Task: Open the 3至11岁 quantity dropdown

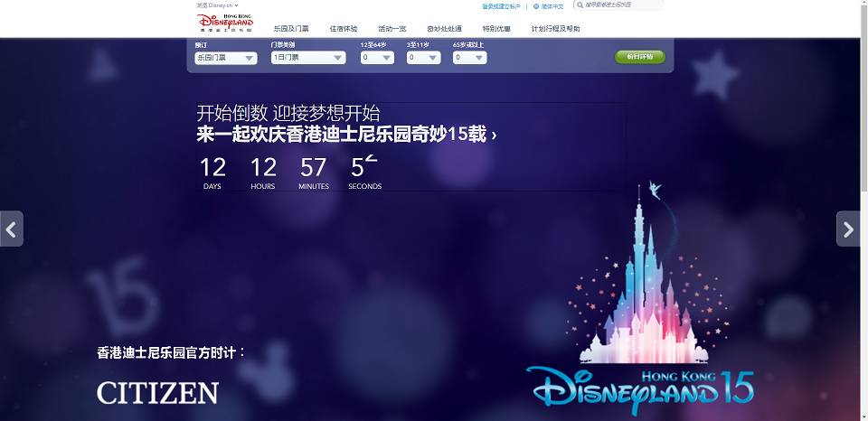Action: pos(423,58)
